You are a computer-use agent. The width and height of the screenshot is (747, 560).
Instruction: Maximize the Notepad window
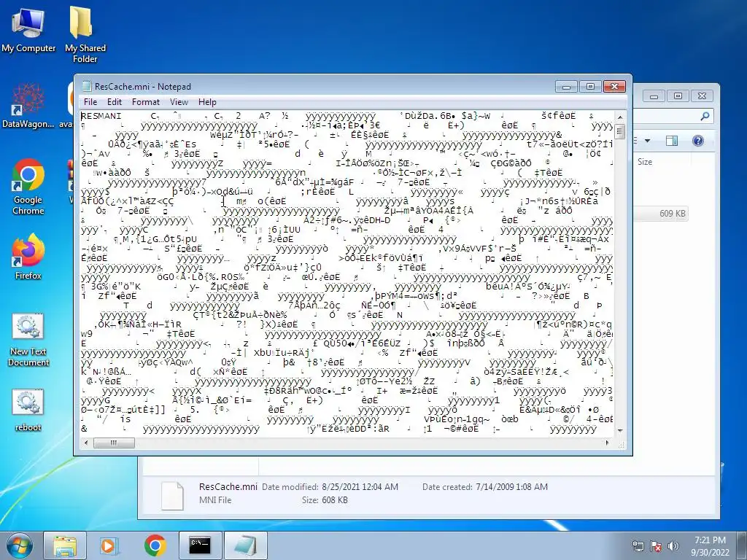point(590,87)
